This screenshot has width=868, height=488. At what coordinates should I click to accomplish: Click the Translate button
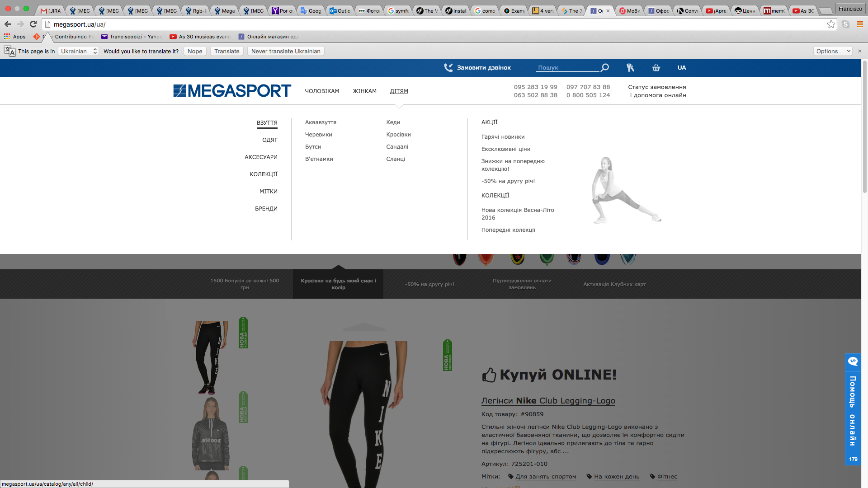point(226,51)
